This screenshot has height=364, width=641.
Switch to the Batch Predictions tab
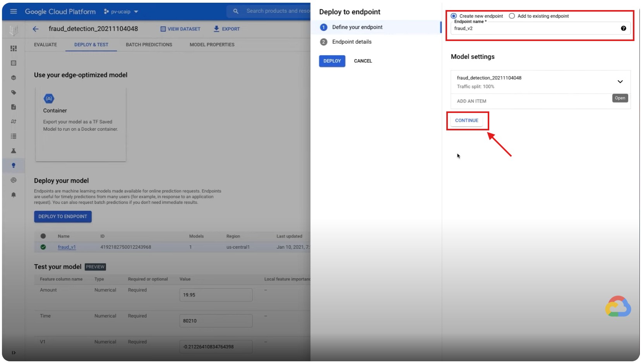click(149, 45)
